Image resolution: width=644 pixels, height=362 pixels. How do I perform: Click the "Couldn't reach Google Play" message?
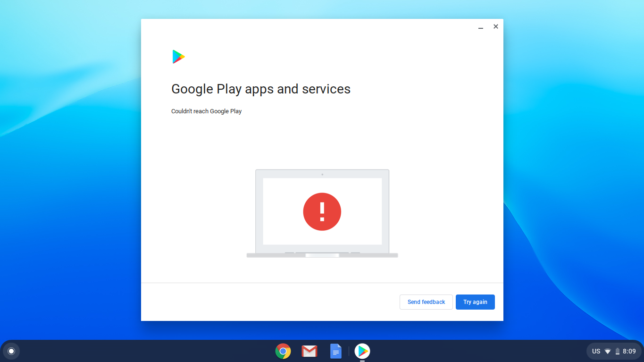click(206, 111)
